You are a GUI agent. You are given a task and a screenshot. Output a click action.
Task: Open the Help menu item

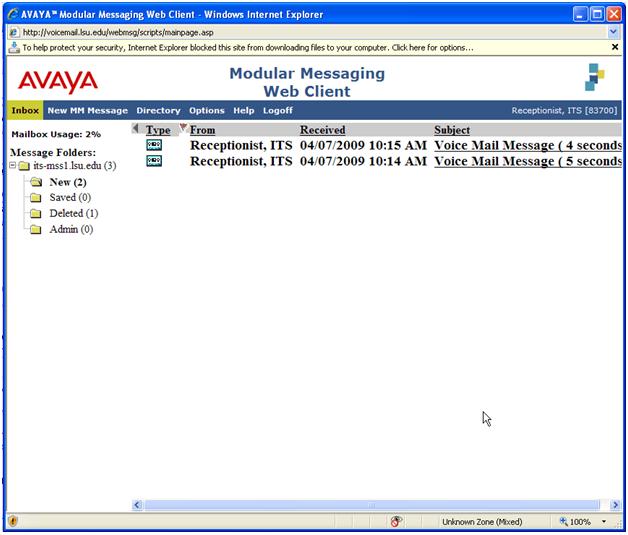[244, 111]
